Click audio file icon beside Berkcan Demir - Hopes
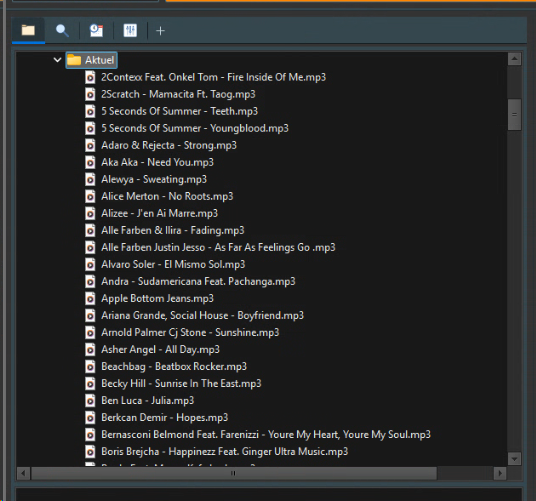This screenshot has width=536, height=501. [90, 418]
